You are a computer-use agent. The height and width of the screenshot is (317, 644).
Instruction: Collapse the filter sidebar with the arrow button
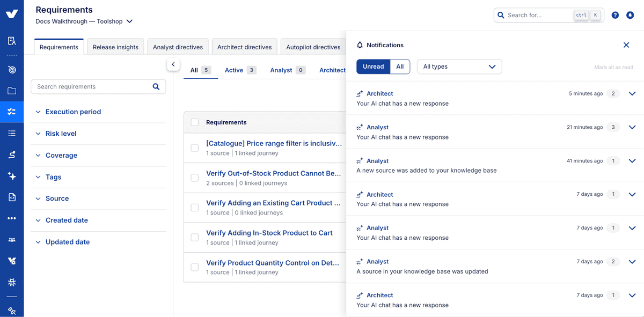[x=173, y=64]
